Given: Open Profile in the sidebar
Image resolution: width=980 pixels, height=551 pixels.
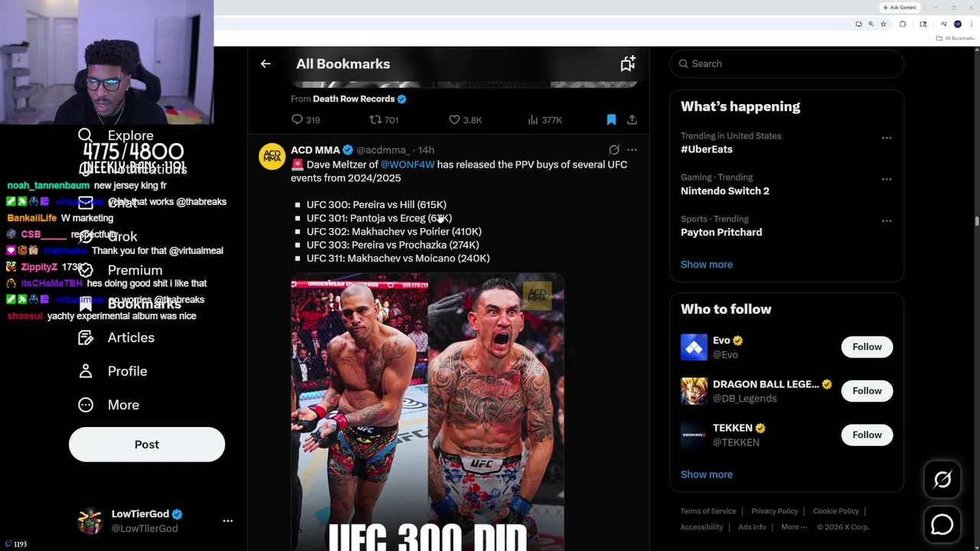Looking at the screenshot, I should (x=113, y=371).
